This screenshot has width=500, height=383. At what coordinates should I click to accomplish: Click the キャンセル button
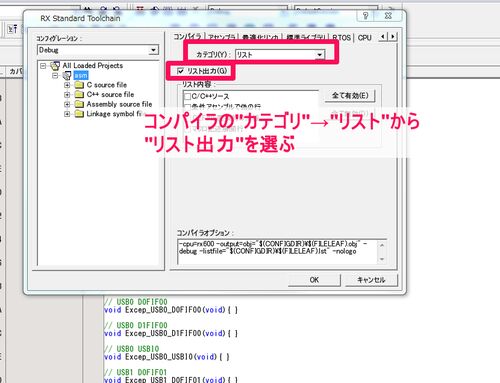click(x=371, y=280)
